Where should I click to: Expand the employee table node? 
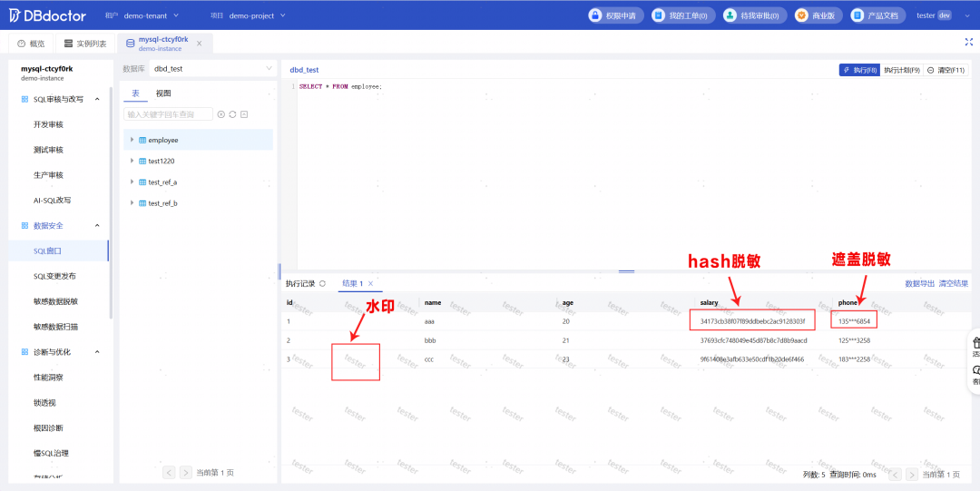coord(132,140)
